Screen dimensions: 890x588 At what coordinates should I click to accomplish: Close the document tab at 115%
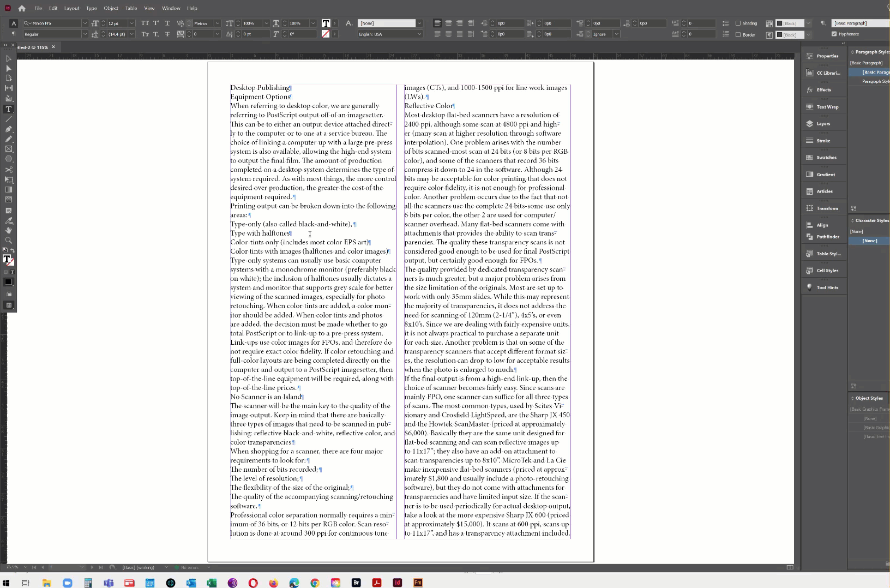pos(53,47)
